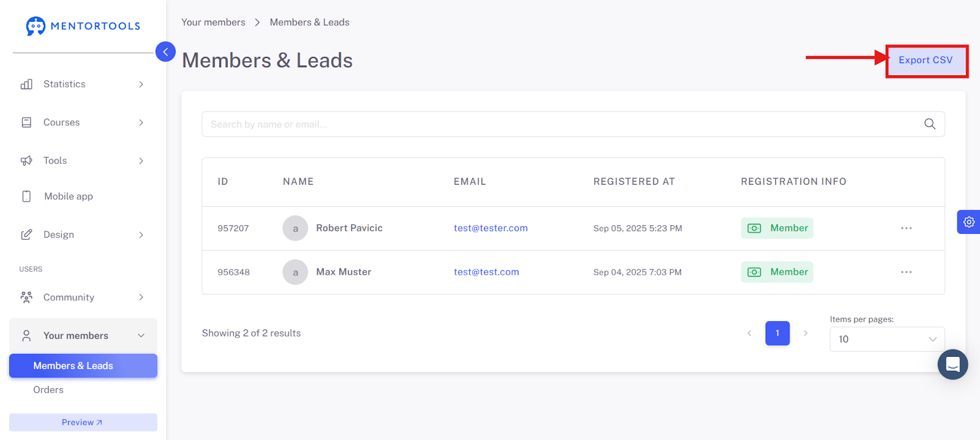Expand the Courses chevron
The image size is (980, 440).
pyautogui.click(x=141, y=122)
